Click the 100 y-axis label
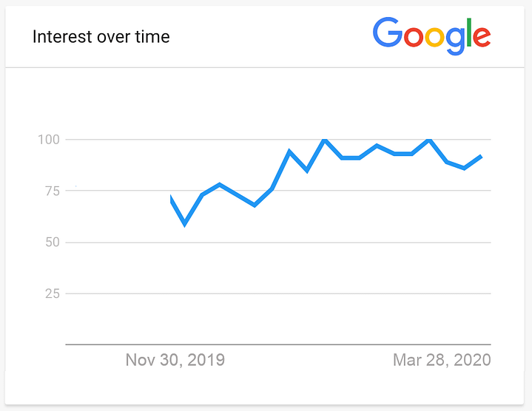Screen dimensions: 532x411 point(49,140)
